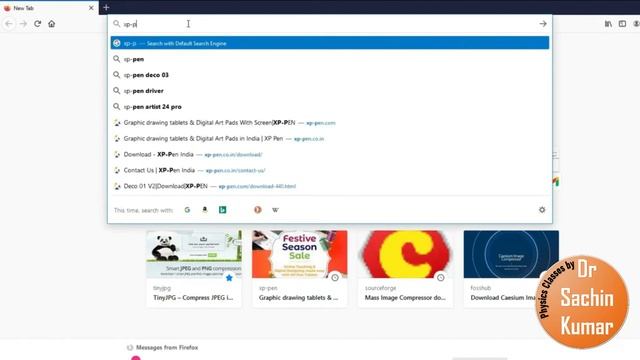The image size is (640, 360).
Task: Click the history clock icon on xp-pen tile
Action: tap(335, 278)
